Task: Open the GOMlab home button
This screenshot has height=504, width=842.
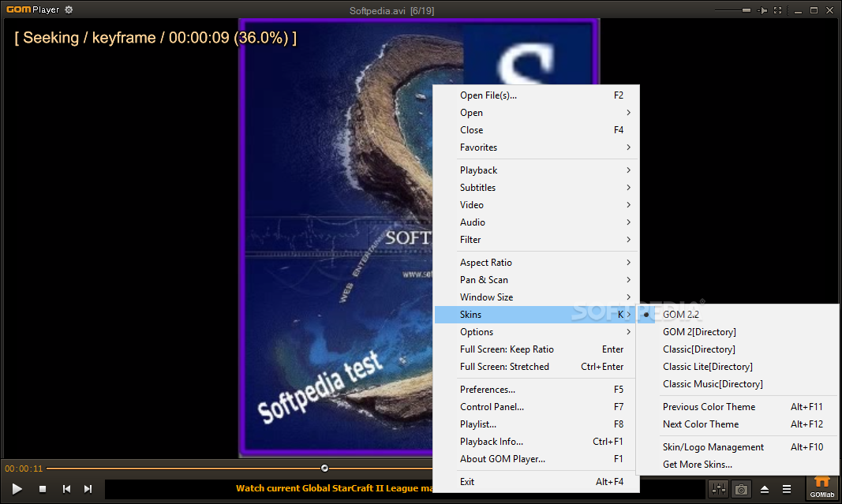Action: [822, 487]
